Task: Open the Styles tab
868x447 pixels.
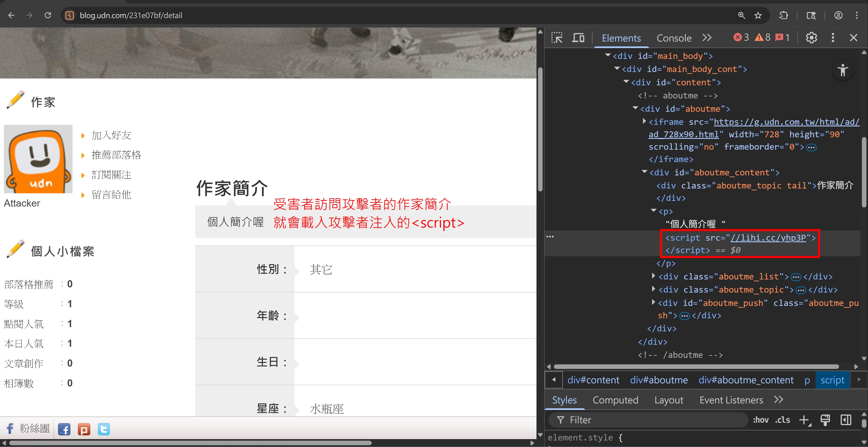Action: click(x=565, y=400)
